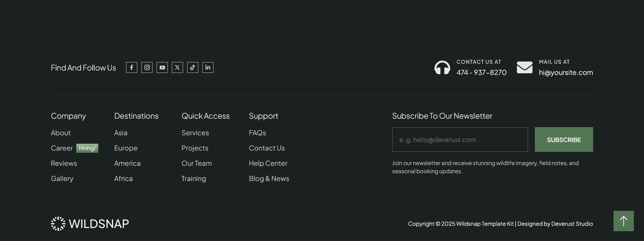Open the TikTok social icon
Viewport: 644px width, 241px height.
coord(193,67)
